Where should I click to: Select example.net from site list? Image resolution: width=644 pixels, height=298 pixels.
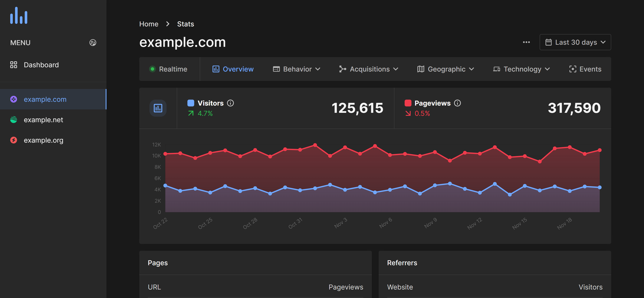click(43, 119)
